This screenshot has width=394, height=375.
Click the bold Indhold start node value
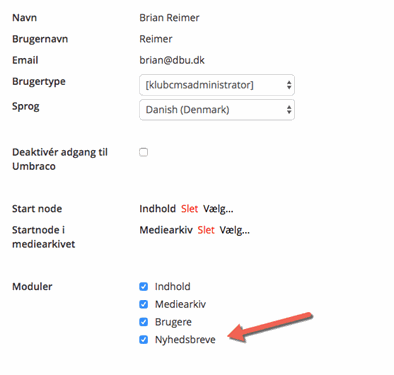pos(158,209)
